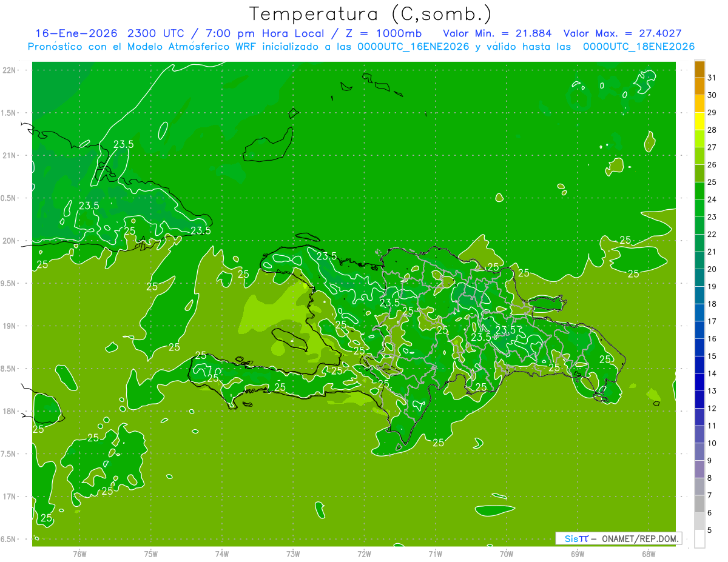
Task: Click the '7' colorbar label
Action: pos(710,495)
